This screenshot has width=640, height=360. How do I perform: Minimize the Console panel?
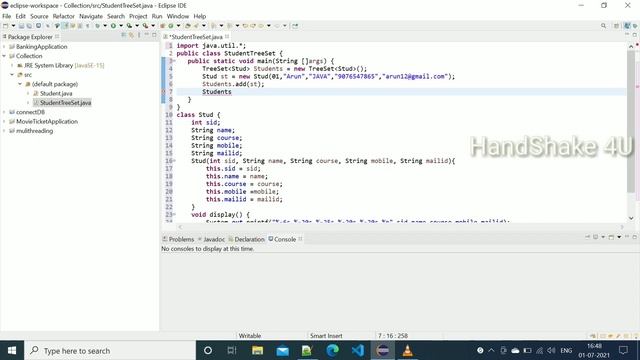point(627,237)
